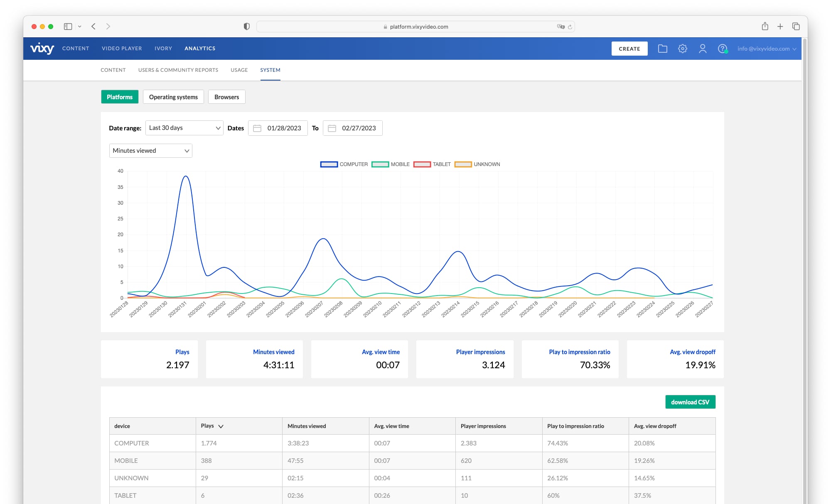The height and width of the screenshot is (504, 831).
Task: Toggle the Safari sidebar icon
Action: pos(68,26)
